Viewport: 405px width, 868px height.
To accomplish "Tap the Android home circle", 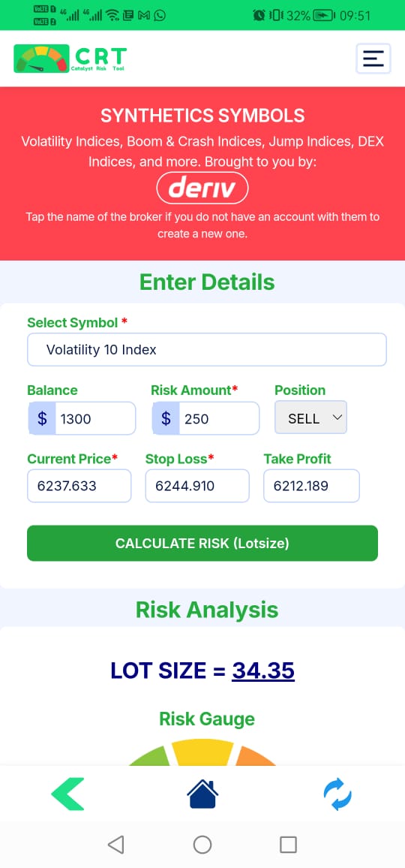I will (x=202, y=845).
